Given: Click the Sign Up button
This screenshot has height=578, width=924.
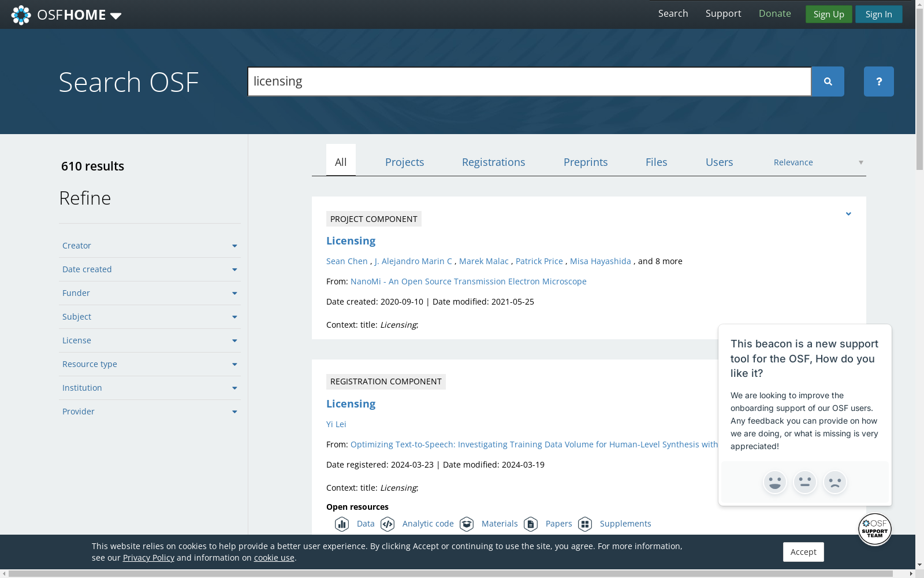Looking at the screenshot, I should click(x=829, y=14).
